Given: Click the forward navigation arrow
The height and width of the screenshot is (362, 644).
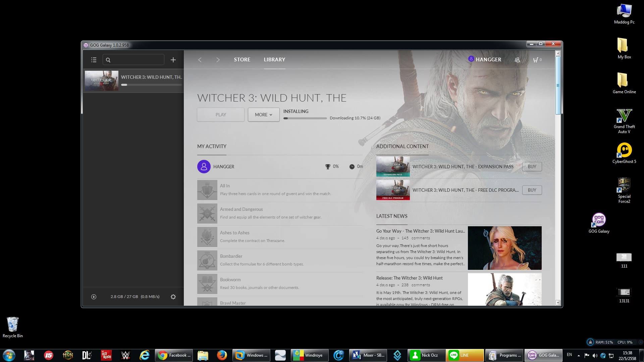Looking at the screenshot, I should (x=218, y=60).
